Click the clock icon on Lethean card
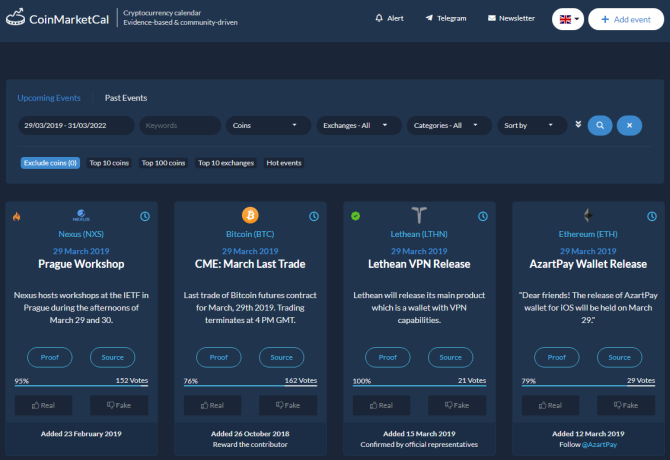The image size is (670, 460). [483, 217]
